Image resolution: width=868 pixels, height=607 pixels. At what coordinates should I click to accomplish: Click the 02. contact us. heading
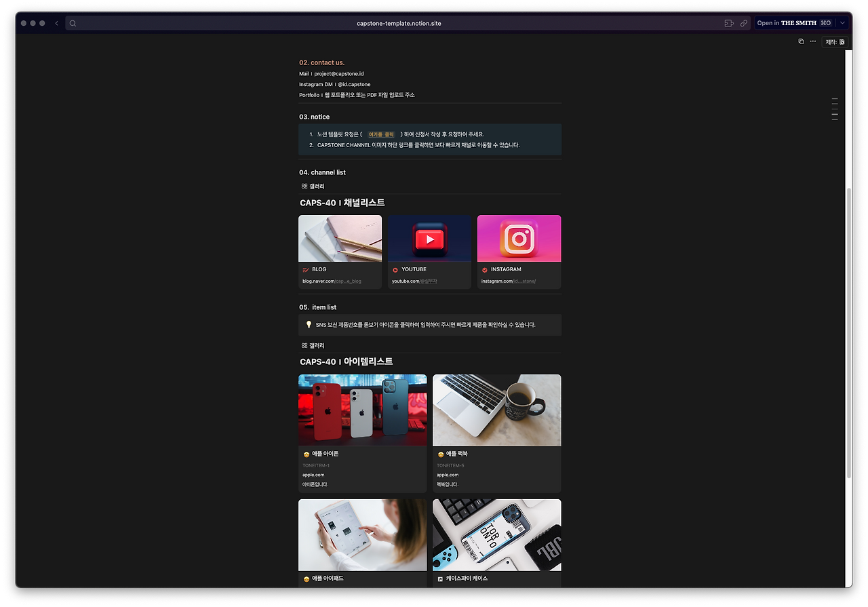click(322, 62)
